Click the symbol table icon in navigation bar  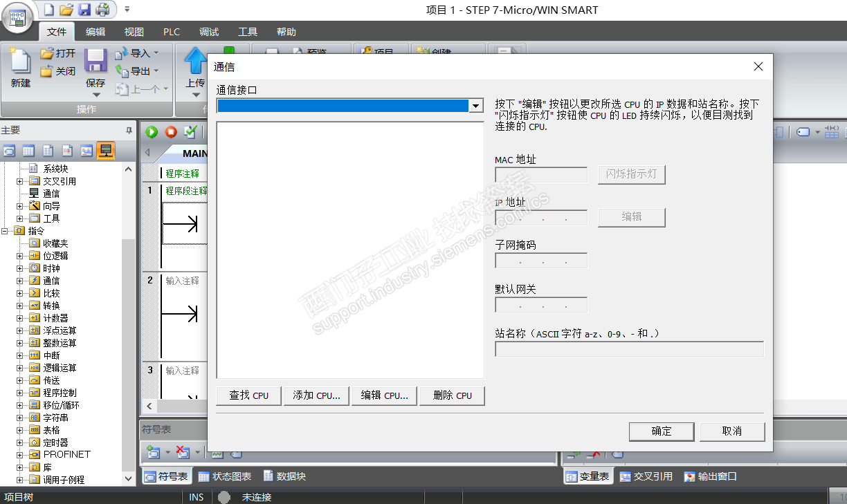9,151
